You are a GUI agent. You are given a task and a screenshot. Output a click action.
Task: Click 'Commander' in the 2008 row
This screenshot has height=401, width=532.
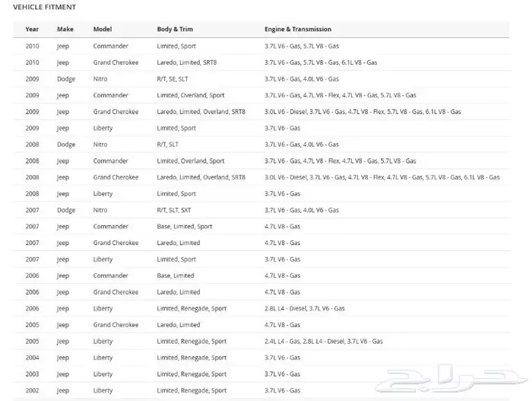tap(111, 161)
